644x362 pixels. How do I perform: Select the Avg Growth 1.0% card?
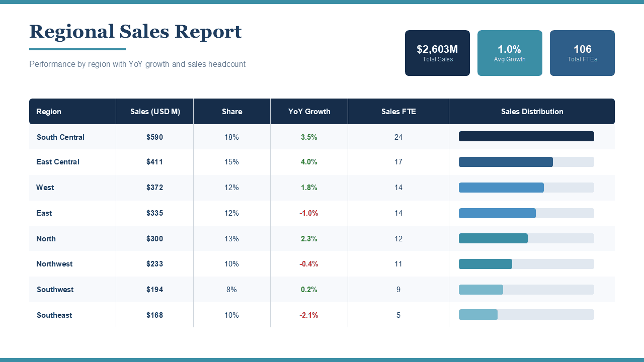510,53
